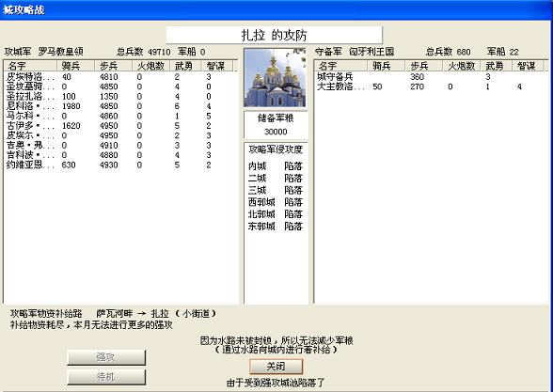Click the 三城 陷落 status line
The height and width of the screenshot is (392, 553).
pos(276,190)
